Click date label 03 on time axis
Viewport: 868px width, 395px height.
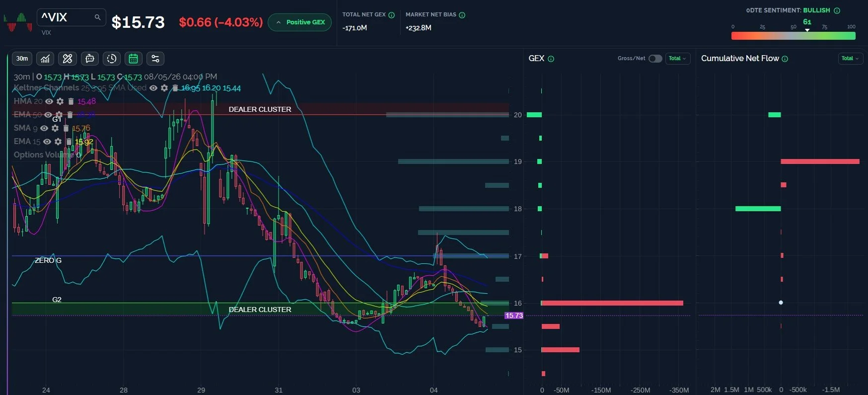[356, 390]
